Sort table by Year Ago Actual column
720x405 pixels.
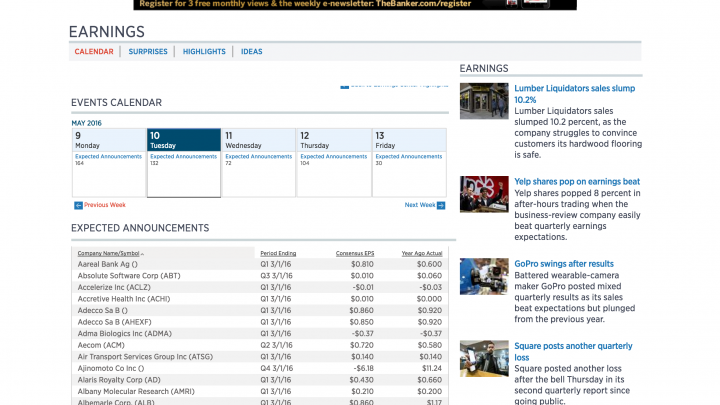coord(422,253)
